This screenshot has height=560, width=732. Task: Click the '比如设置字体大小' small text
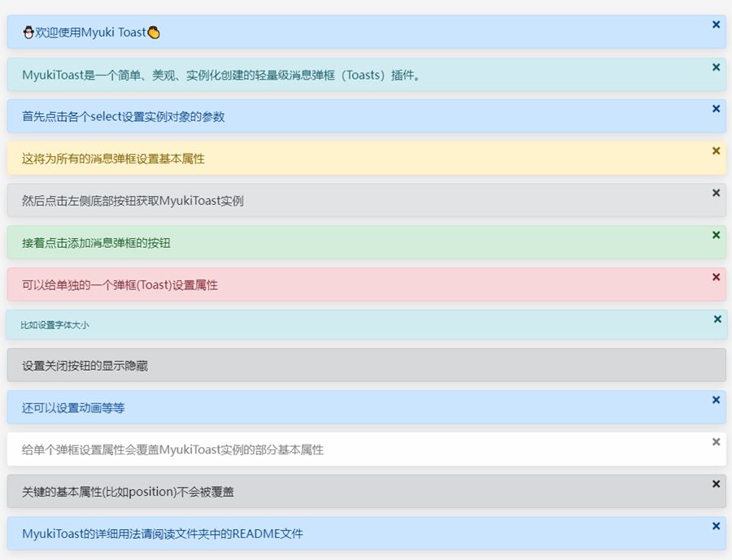click(x=54, y=325)
